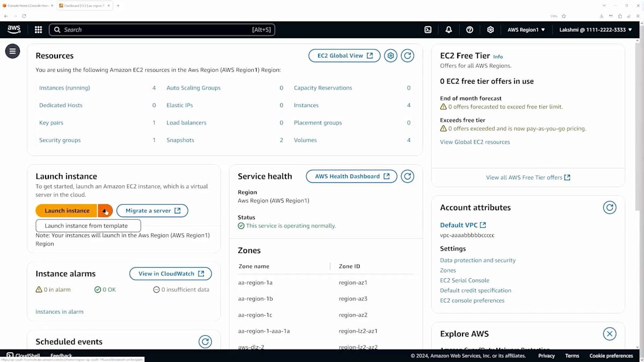Choose Launch instance from template

[x=89, y=226]
